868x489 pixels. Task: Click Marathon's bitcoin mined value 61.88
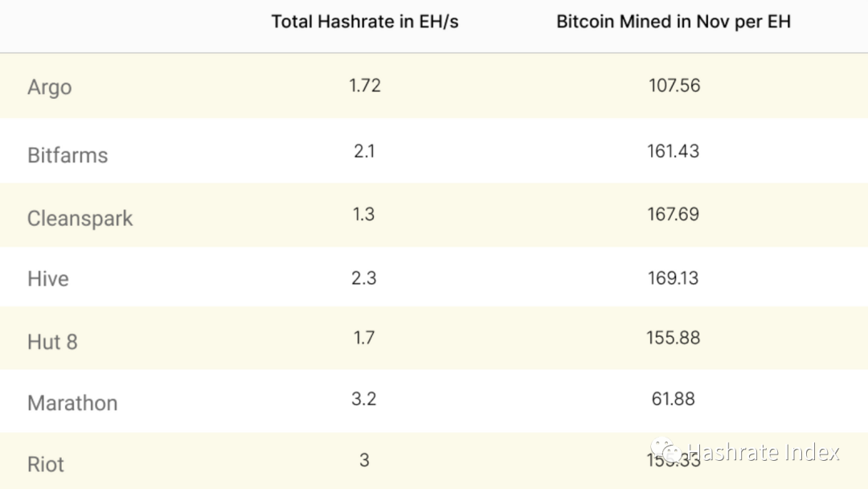tap(674, 398)
